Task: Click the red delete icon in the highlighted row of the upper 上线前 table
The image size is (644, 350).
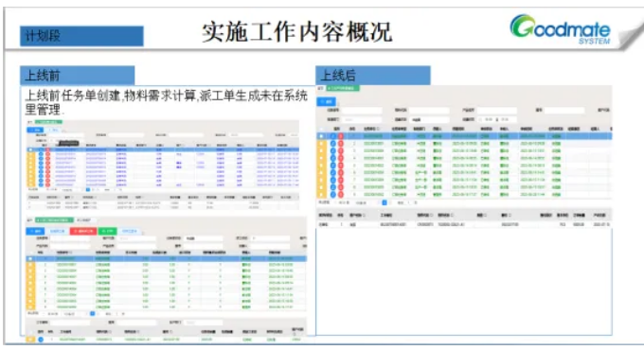Action: pyautogui.click(x=47, y=149)
